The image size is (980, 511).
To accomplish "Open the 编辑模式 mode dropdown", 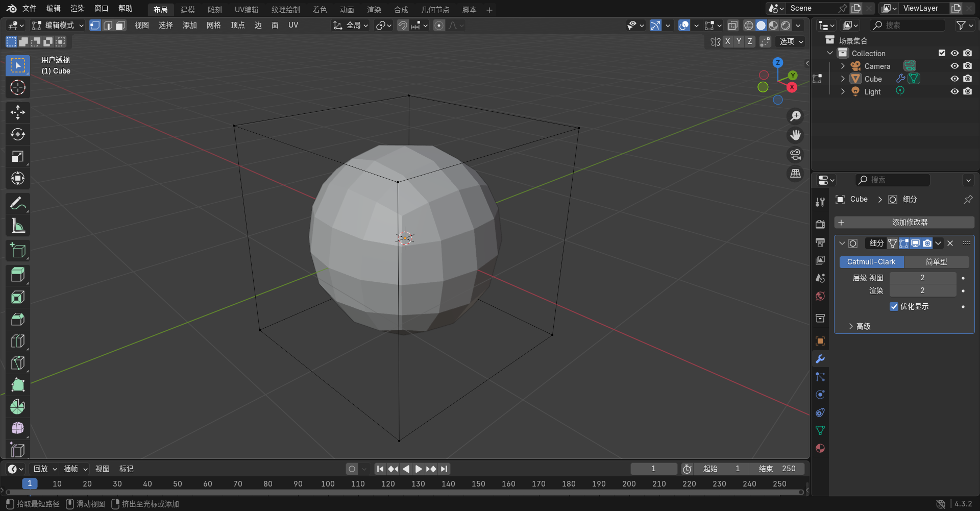I will click(x=58, y=26).
